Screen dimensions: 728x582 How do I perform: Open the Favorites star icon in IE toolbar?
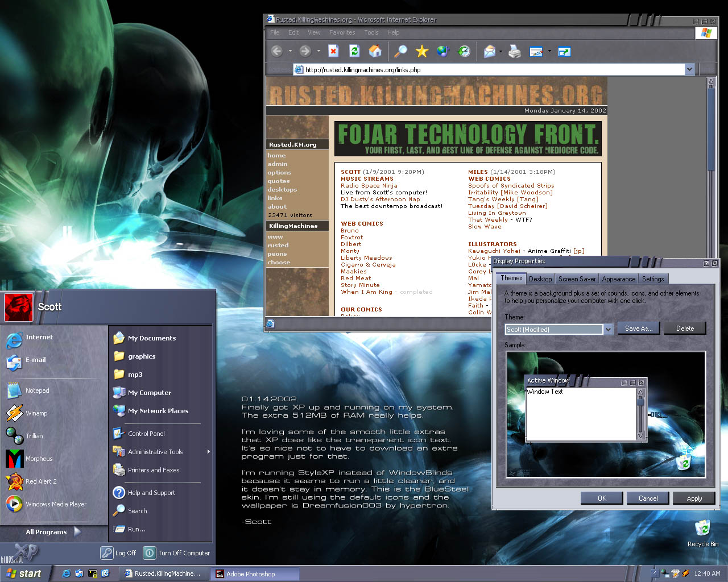[x=421, y=52]
